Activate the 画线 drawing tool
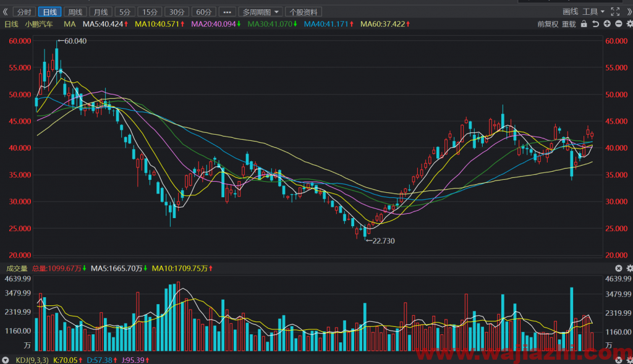The height and width of the screenshot is (364, 633). click(x=570, y=12)
